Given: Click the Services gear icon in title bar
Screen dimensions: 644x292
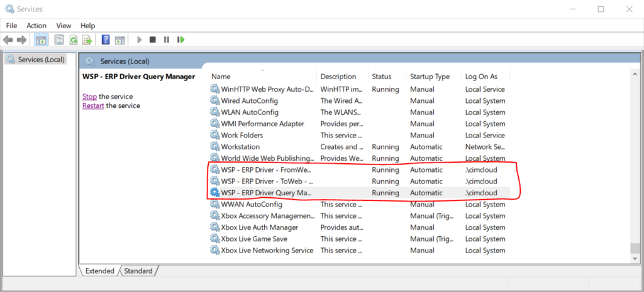Looking at the screenshot, I should 9,9.
